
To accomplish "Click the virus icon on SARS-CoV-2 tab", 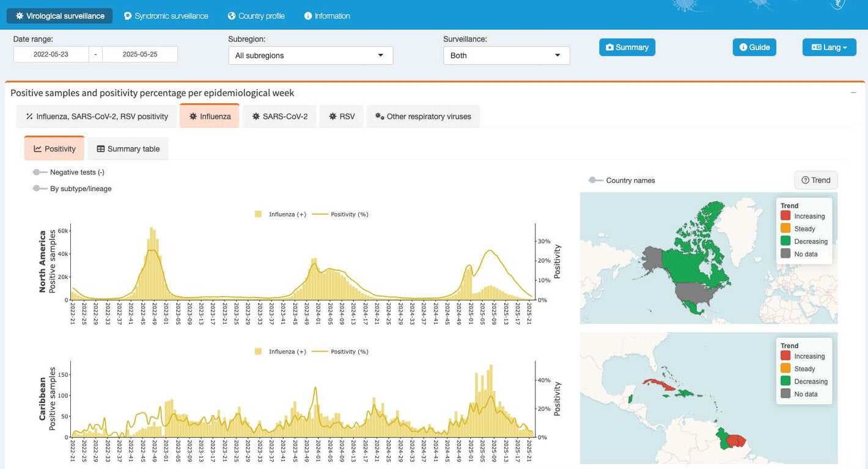I will (256, 116).
